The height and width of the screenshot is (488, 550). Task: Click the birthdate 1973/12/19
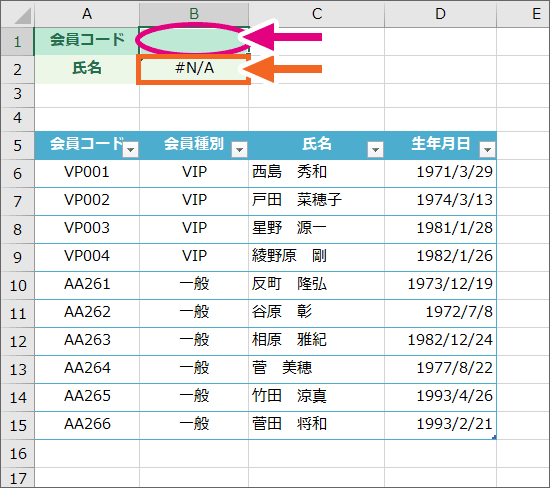click(x=450, y=284)
